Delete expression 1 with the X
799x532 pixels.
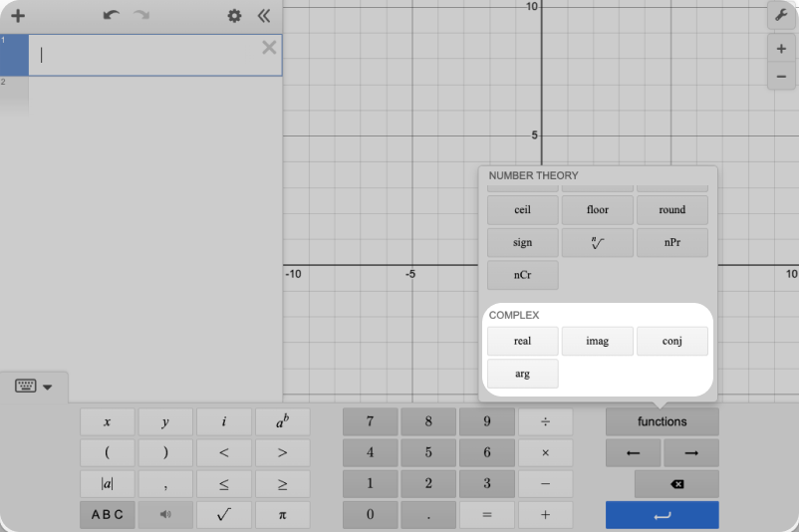(269, 48)
